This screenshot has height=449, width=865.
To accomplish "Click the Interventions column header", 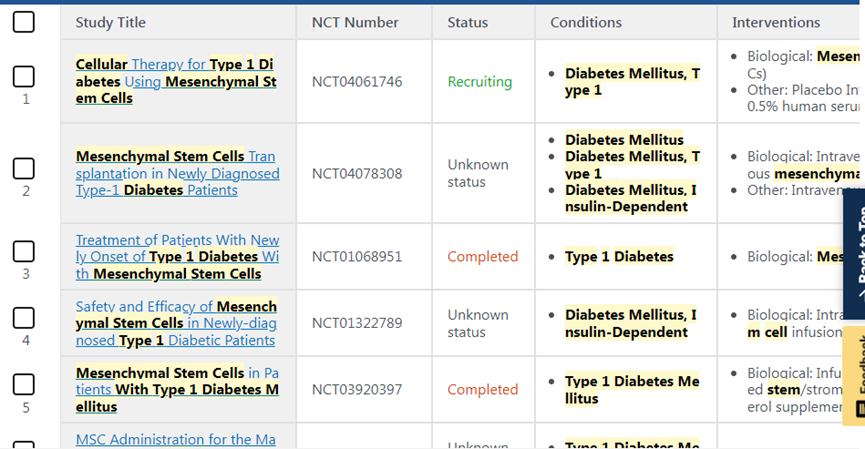I will (776, 22).
